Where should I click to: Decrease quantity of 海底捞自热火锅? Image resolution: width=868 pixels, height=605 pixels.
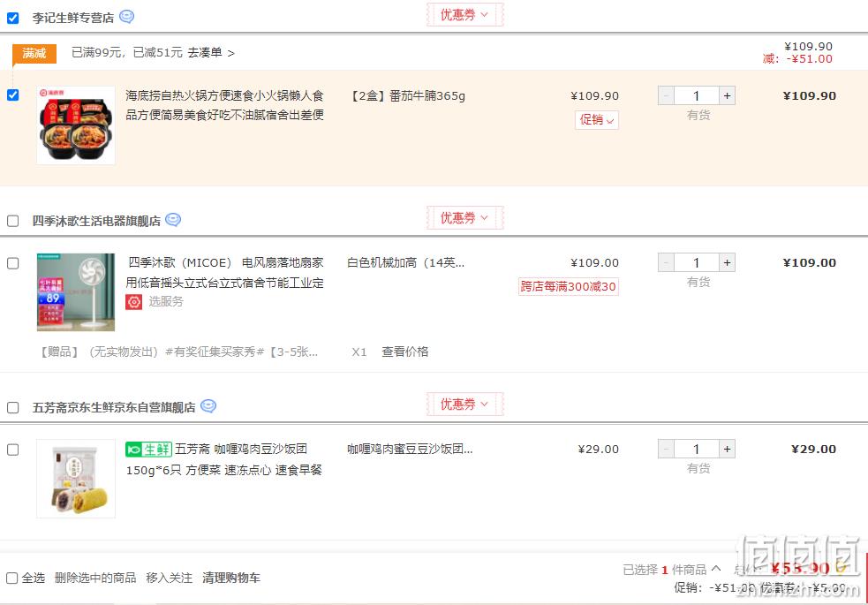[x=666, y=95]
